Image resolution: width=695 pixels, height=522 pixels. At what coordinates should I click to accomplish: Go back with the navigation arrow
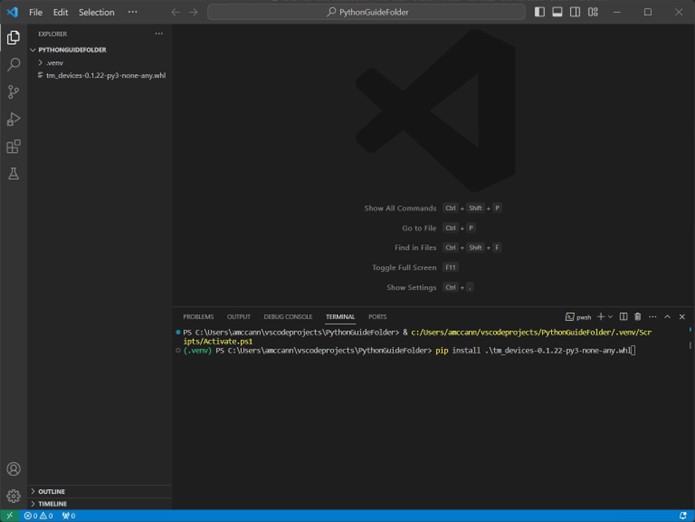[x=176, y=12]
